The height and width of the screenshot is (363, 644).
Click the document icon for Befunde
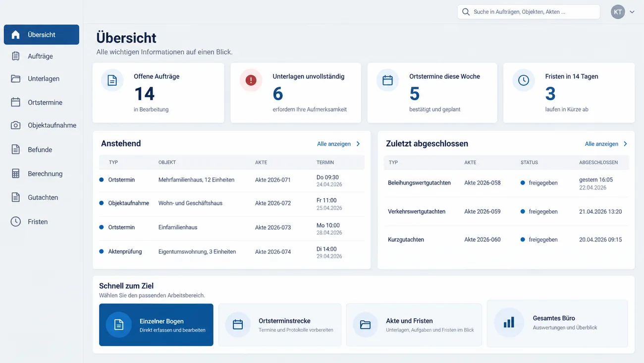coord(16,149)
